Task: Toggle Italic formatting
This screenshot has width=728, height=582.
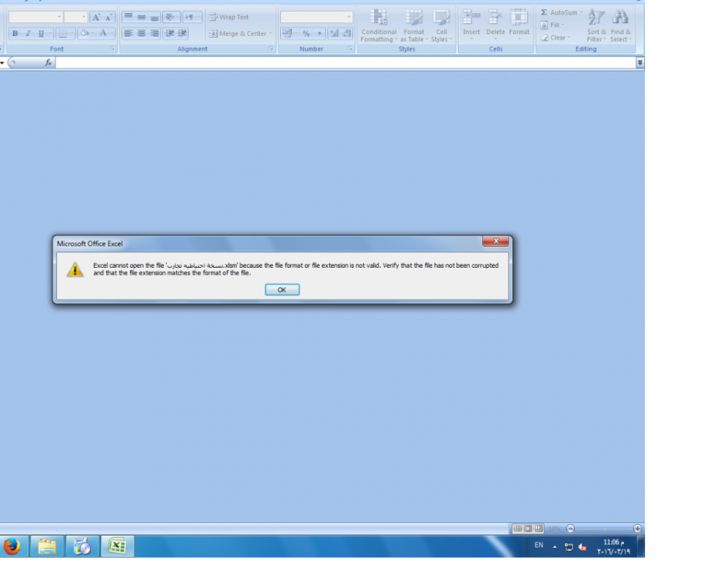Action: 28,33
